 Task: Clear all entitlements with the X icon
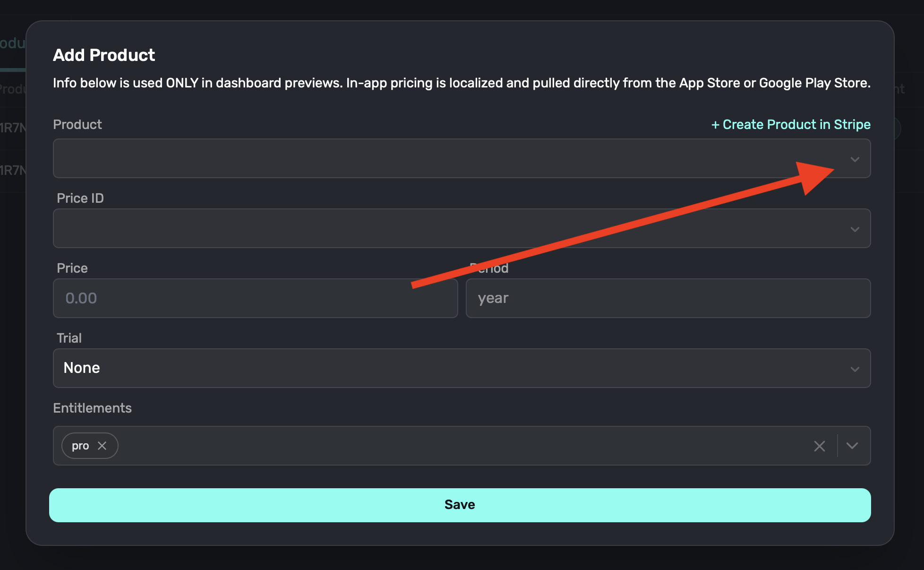click(820, 446)
